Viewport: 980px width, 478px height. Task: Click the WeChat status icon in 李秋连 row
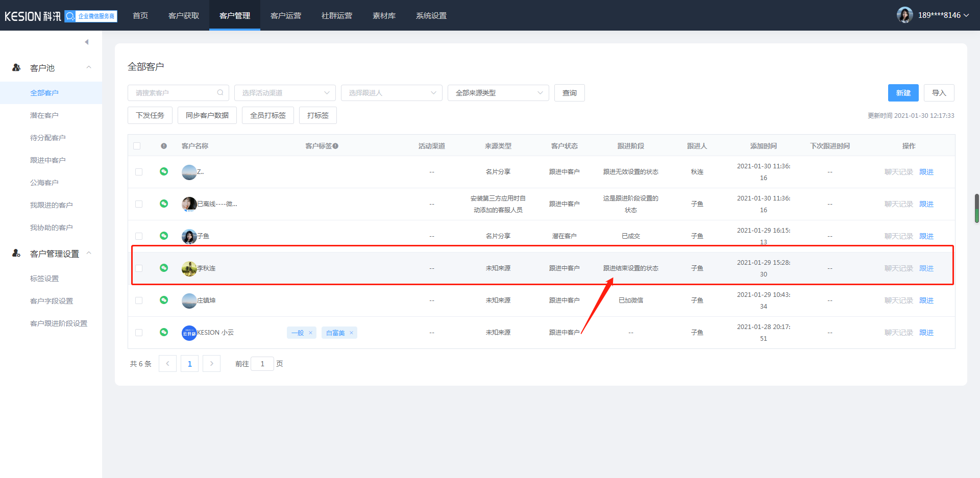tap(164, 268)
